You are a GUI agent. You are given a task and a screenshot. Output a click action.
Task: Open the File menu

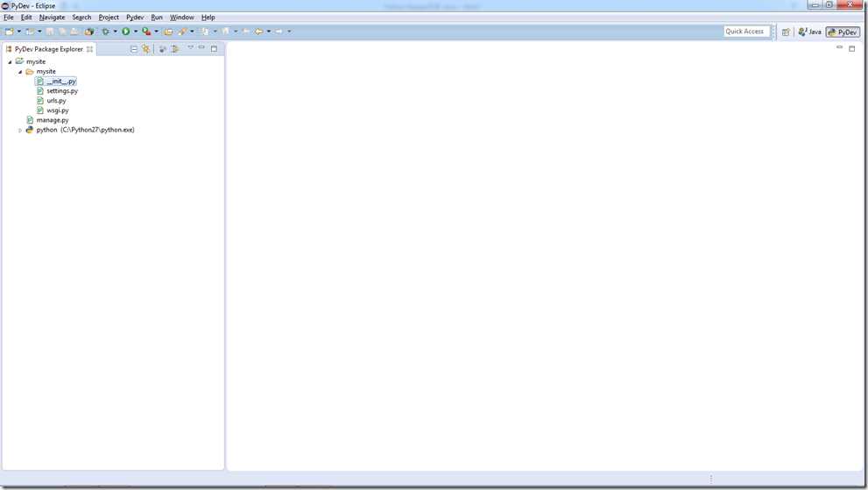[x=8, y=18]
